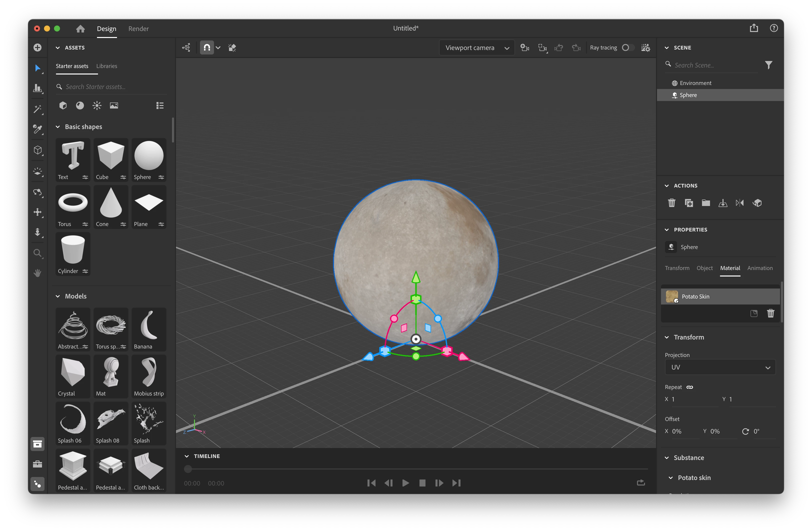
Task: Select the Hand pan tool
Action: [37, 273]
